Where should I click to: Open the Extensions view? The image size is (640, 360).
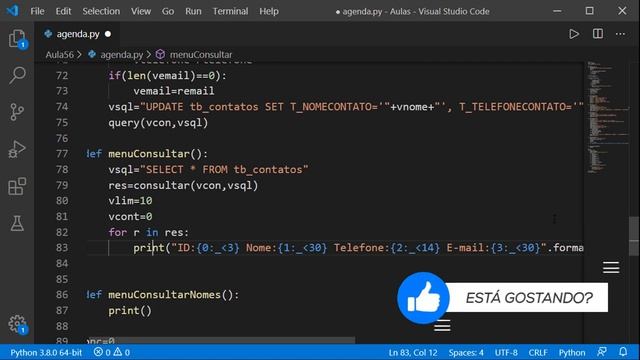[17, 186]
